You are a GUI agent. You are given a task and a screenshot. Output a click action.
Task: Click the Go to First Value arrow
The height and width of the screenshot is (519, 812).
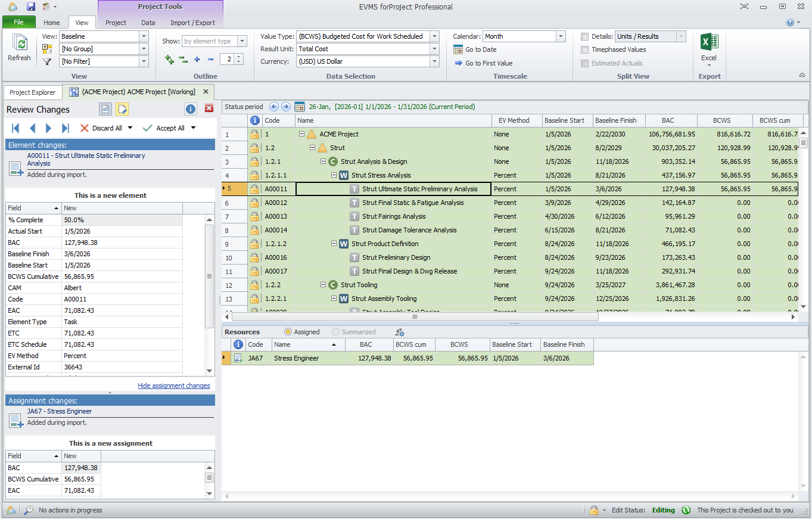pos(458,63)
